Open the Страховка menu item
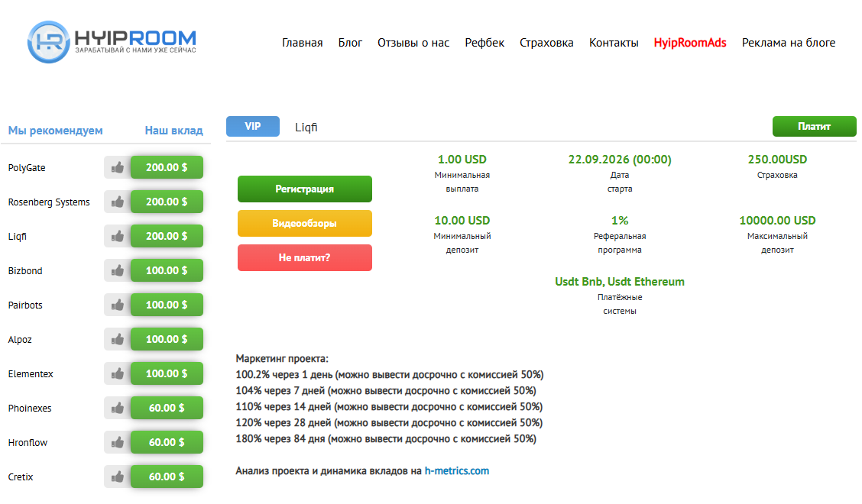The image size is (862, 504). (546, 43)
